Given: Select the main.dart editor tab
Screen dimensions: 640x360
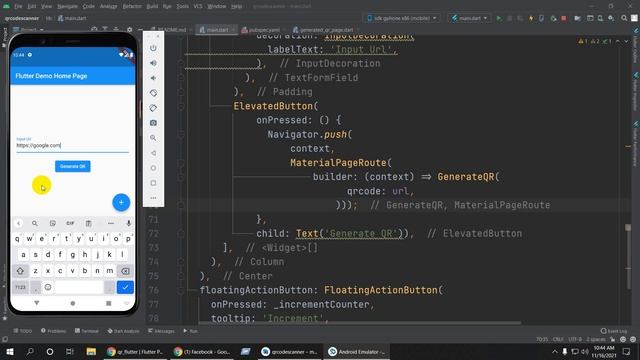Looking at the screenshot, I should click(x=216, y=30).
